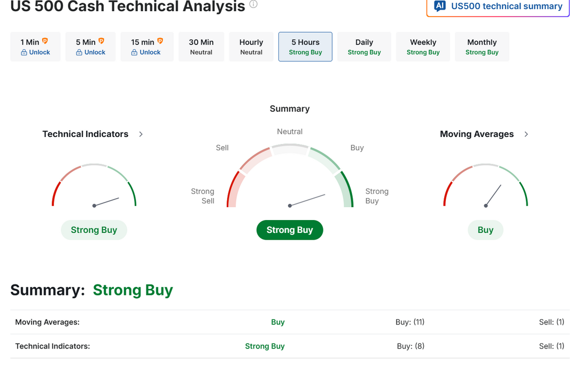Screen dimensions: 588x372
Task: Open the US500 technical summary button
Action: pyautogui.click(x=498, y=7)
